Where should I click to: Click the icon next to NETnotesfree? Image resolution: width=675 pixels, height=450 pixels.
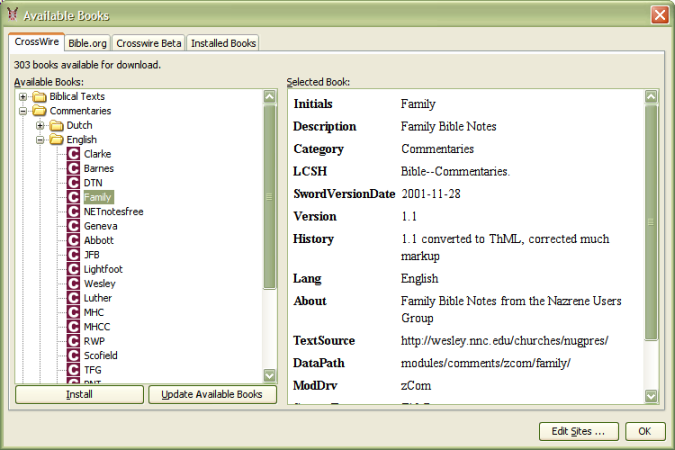pyautogui.click(x=73, y=212)
